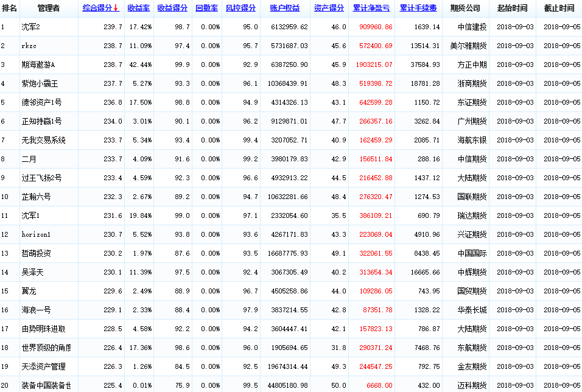582x392 pixels.
Task: Select manager 德邻资产1号
Action: pyautogui.click(x=41, y=102)
